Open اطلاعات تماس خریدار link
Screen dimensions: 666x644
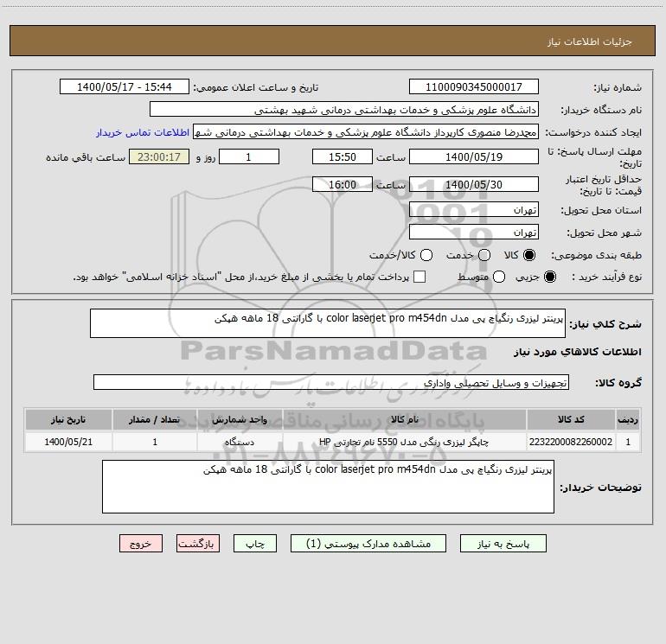coord(143,132)
